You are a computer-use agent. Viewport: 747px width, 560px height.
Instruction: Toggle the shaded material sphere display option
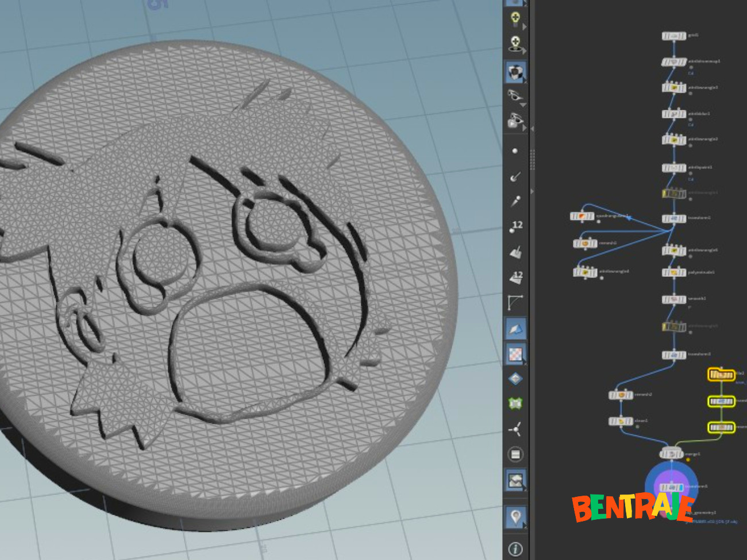pyautogui.click(x=515, y=72)
